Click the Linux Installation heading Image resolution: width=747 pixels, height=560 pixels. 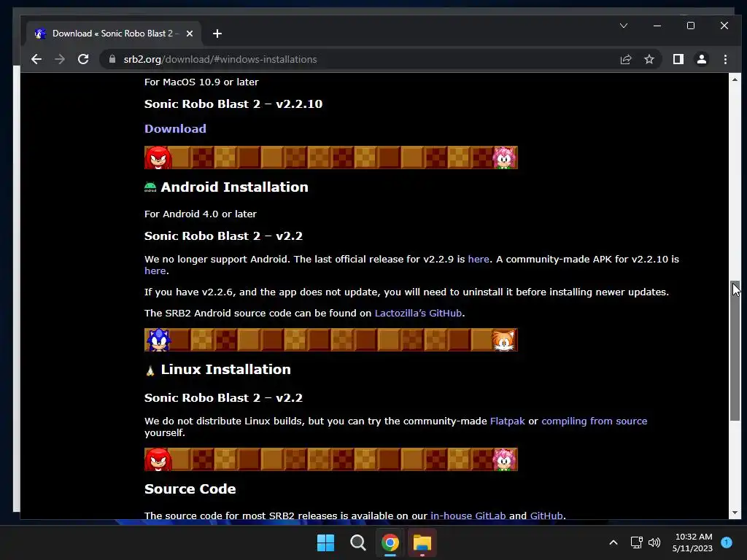coord(226,370)
